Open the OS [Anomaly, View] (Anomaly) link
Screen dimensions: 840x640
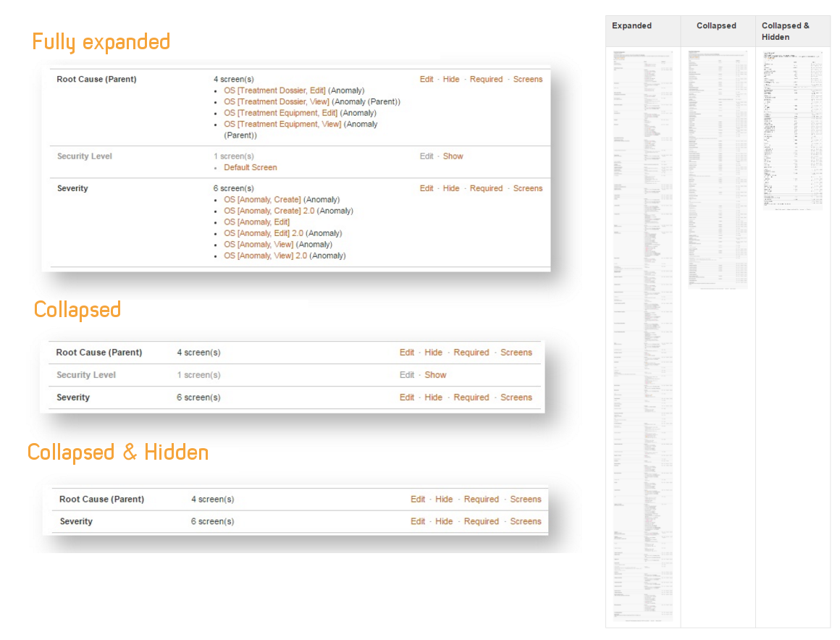click(x=259, y=245)
